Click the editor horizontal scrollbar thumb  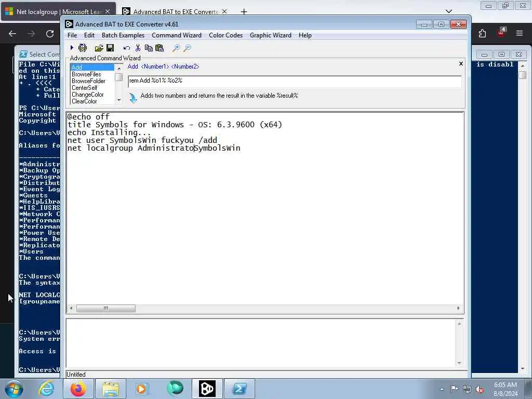[x=106, y=309]
